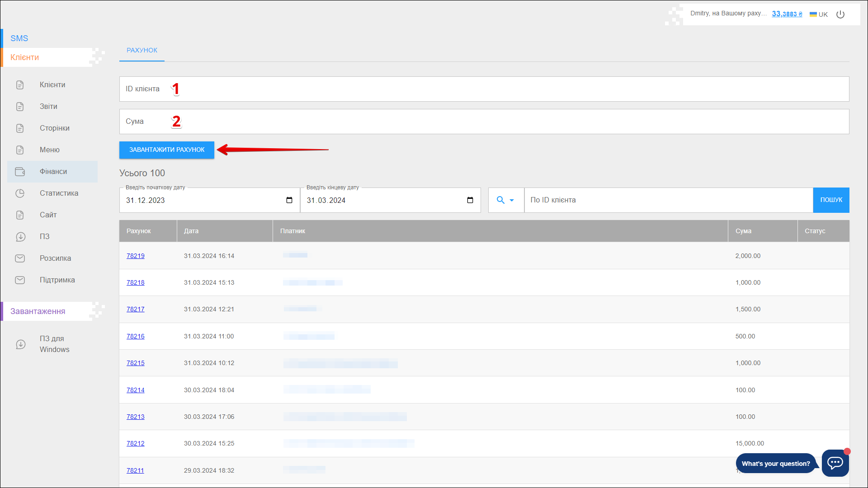868x488 pixels.
Task: Open calendar picker for end date
Action: 470,200
